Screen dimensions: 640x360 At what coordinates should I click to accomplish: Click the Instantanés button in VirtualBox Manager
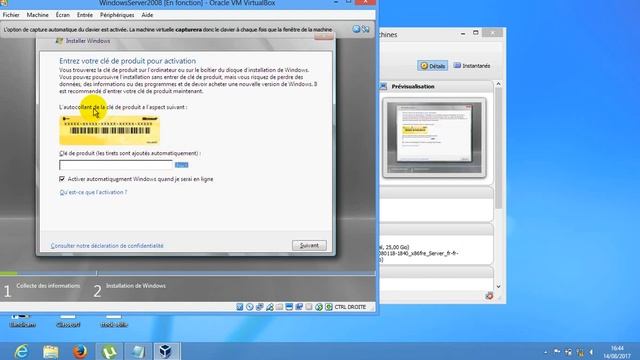(x=472, y=66)
